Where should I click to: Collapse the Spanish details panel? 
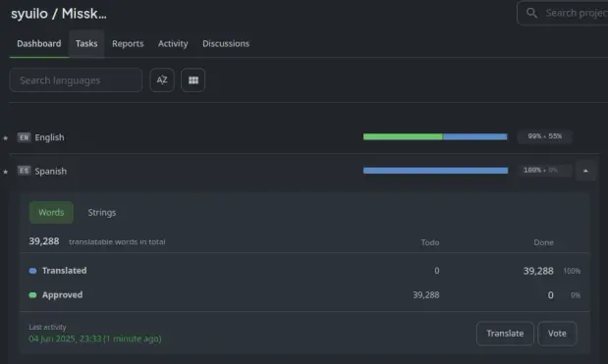click(585, 171)
